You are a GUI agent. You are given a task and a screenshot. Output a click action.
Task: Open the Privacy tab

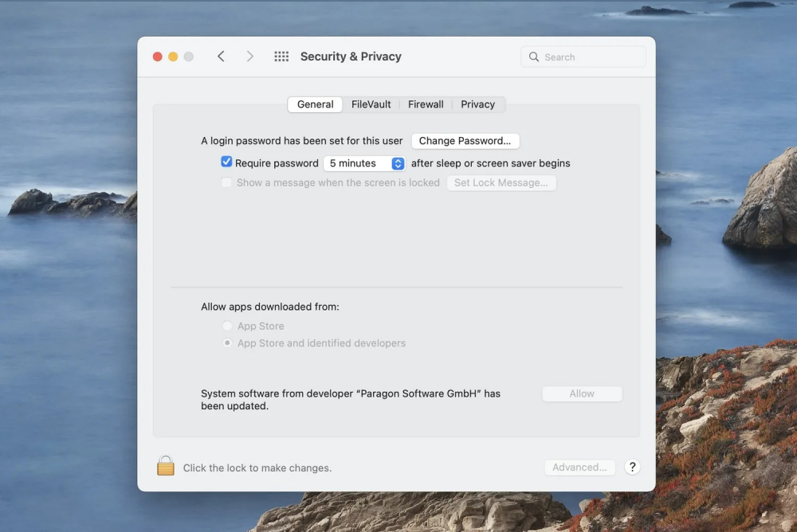coord(477,104)
